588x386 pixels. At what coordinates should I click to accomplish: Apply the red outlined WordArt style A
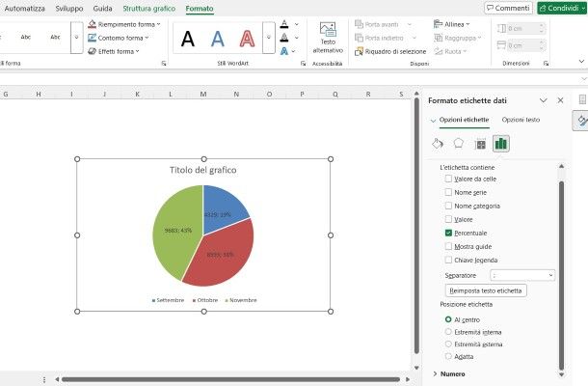tap(247, 39)
